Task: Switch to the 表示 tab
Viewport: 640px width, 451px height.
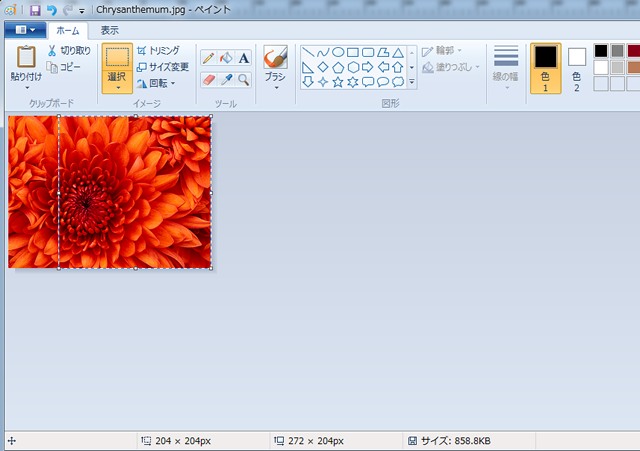Action: [109, 30]
